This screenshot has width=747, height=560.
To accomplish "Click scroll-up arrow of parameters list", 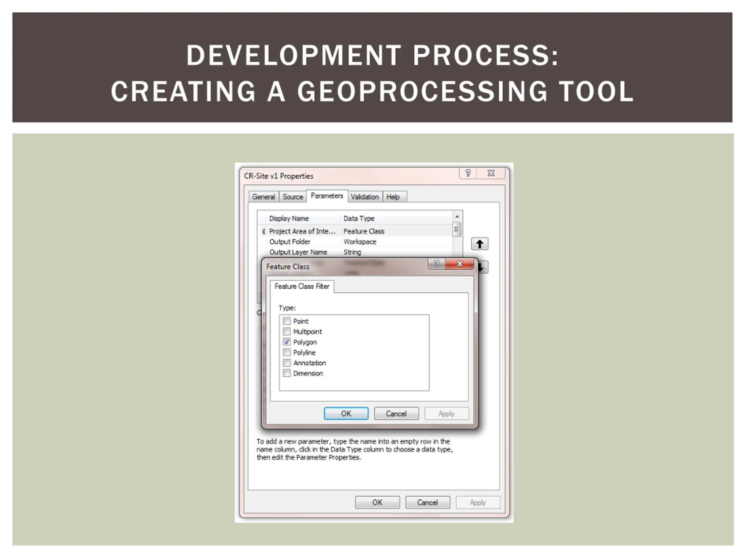I will (457, 217).
